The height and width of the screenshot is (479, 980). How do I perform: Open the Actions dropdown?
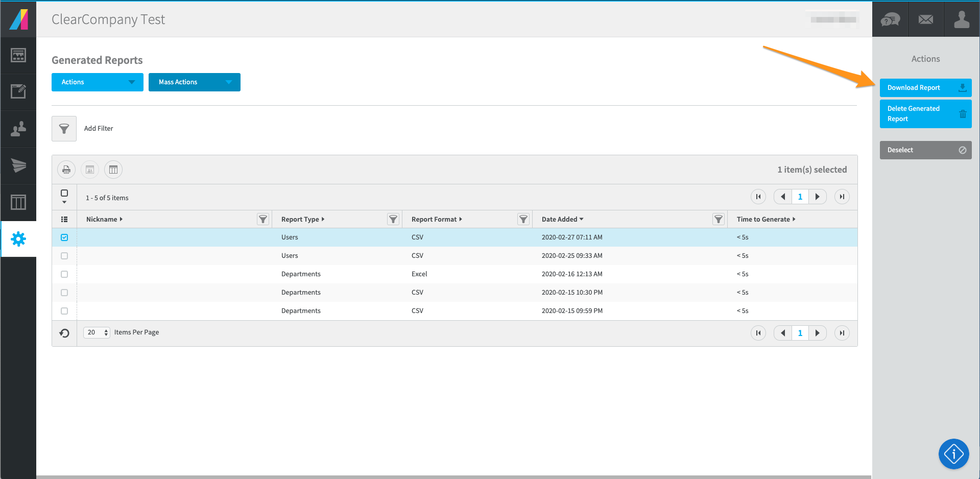[98, 82]
